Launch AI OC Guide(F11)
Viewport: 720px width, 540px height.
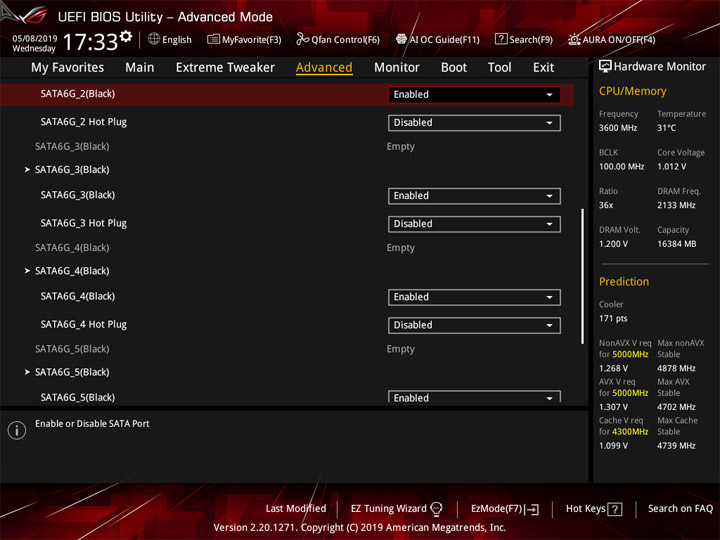438,39
